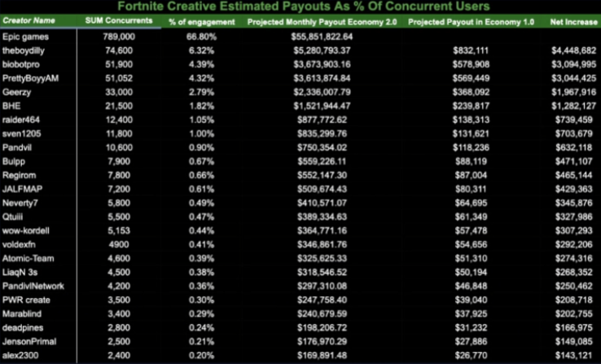Select the 66.80% engagement cell

[x=201, y=37]
